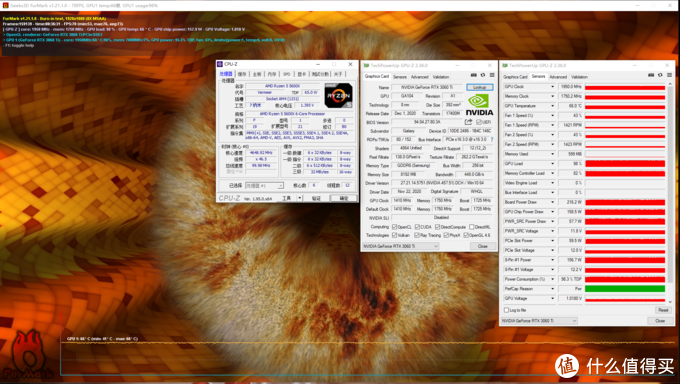680x384 pixels.
Task: Enable Log to file checkbox in Sensors window
Action: 506,310
